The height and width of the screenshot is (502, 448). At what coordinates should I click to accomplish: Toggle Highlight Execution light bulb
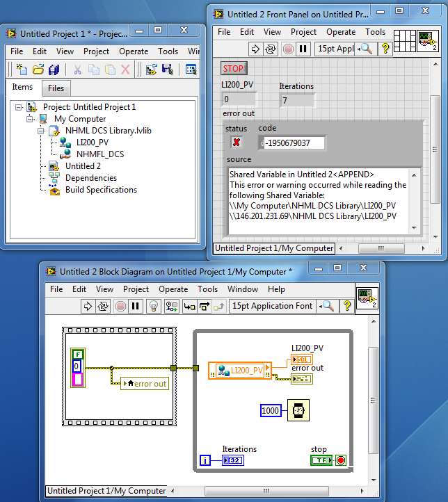pos(153,307)
